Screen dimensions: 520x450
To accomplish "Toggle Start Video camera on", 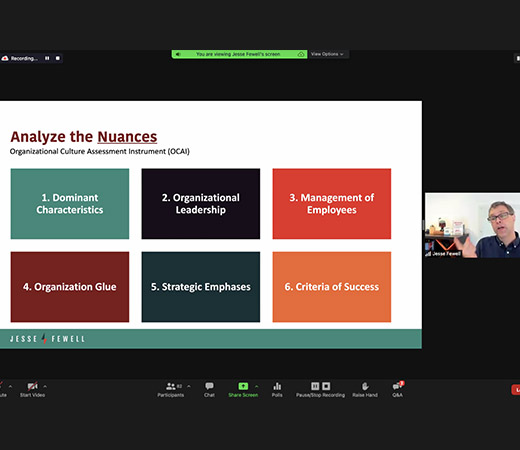I will pos(32,390).
